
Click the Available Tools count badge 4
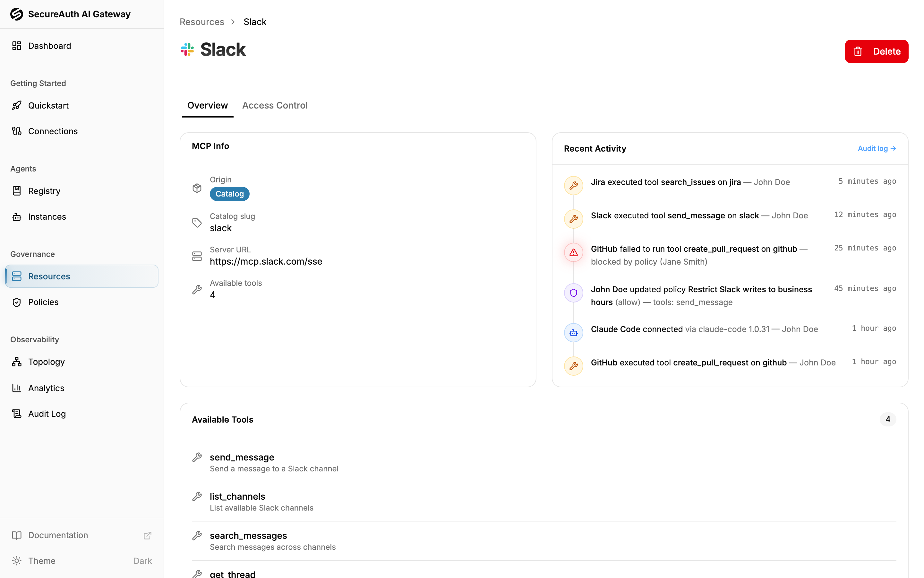pos(888,419)
